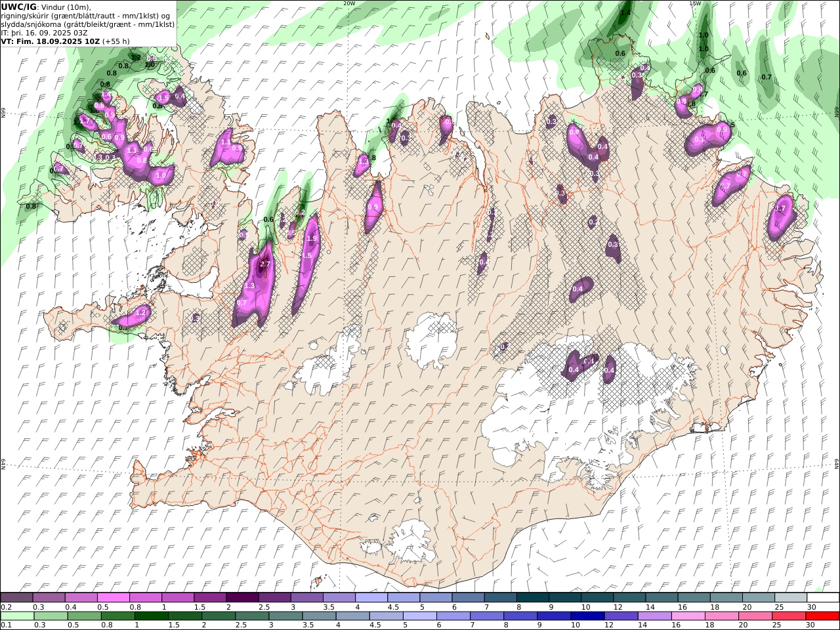840x630 pixels.
Task: Select top-row snow swatch for 2.5–3
Action: pyautogui.click(x=274, y=597)
